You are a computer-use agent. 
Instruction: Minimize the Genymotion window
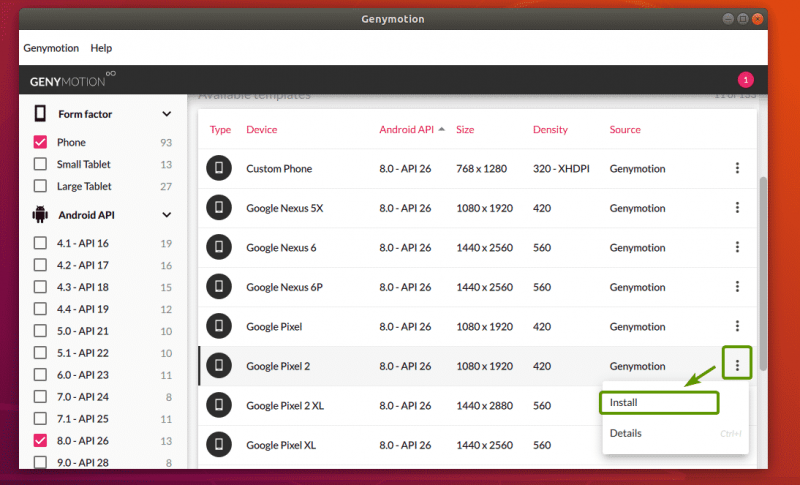tap(728, 19)
